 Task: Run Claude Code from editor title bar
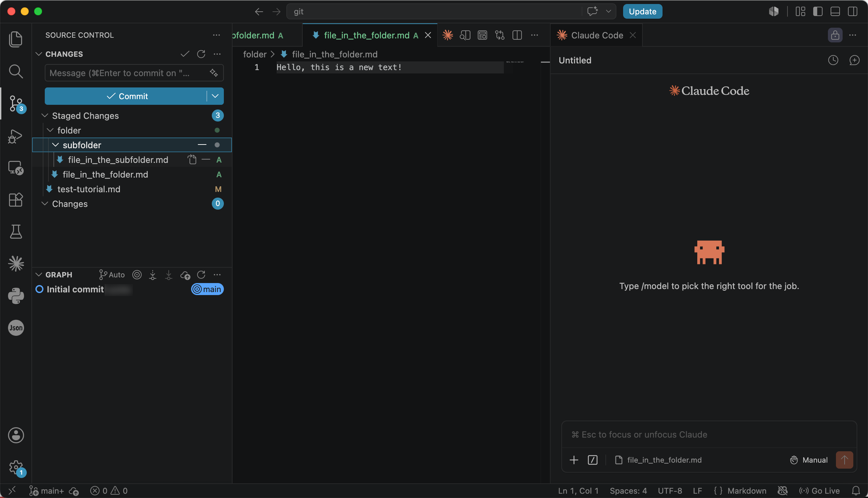click(447, 35)
